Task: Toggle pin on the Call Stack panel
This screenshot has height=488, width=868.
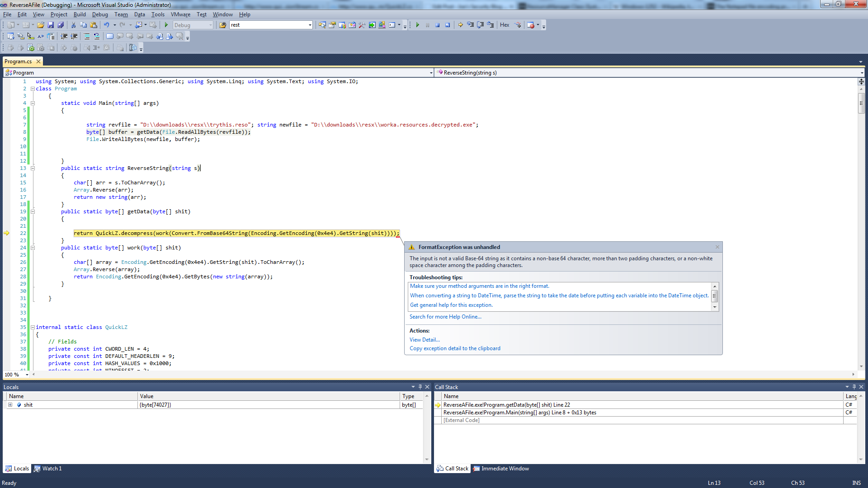Action: 854,387
